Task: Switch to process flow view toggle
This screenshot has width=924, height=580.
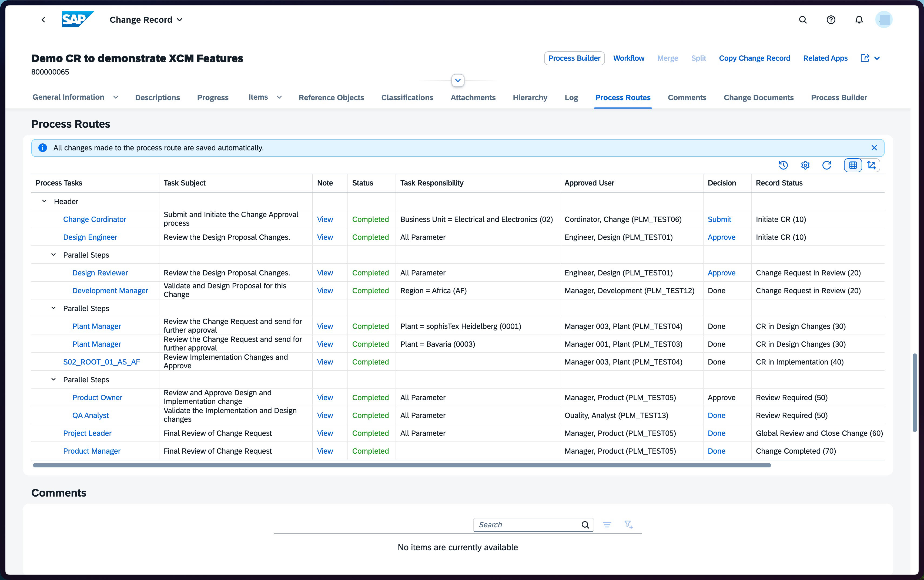Action: pos(871,165)
